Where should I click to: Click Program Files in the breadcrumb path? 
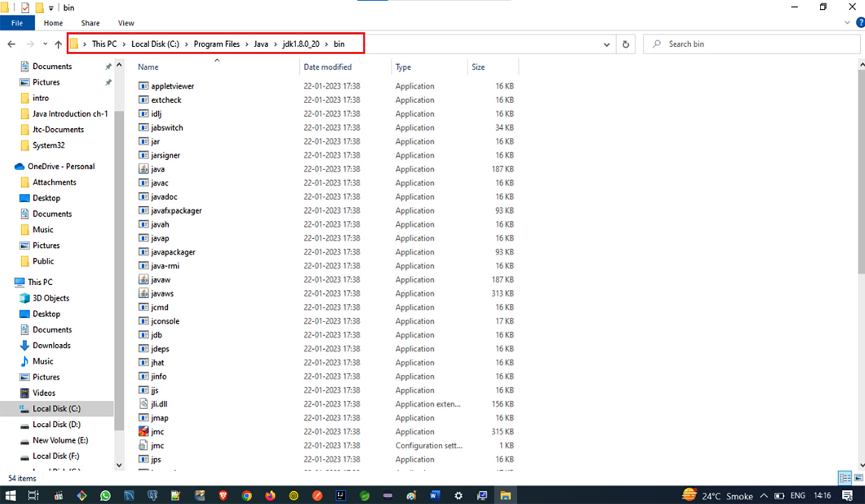(x=216, y=44)
